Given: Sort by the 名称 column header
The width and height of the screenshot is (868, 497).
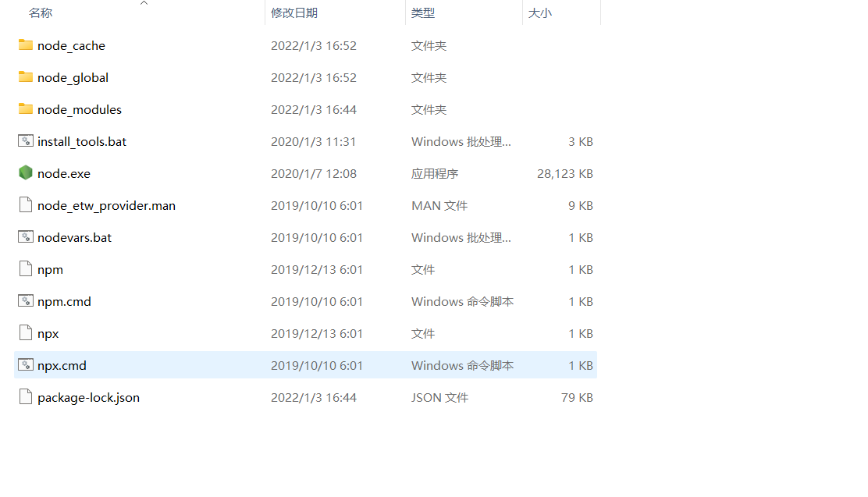Looking at the screenshot, I should pyautogui.click(x=41, y=12).
